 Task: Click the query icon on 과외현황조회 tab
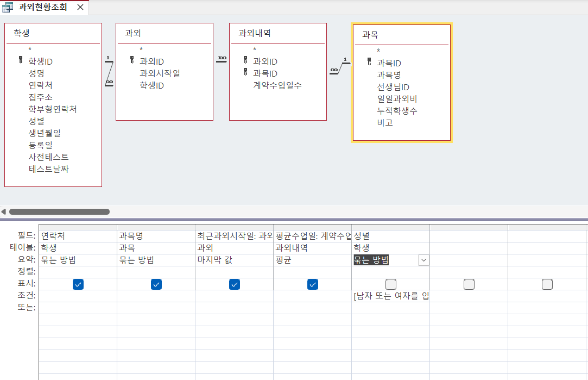pos(8,8)
